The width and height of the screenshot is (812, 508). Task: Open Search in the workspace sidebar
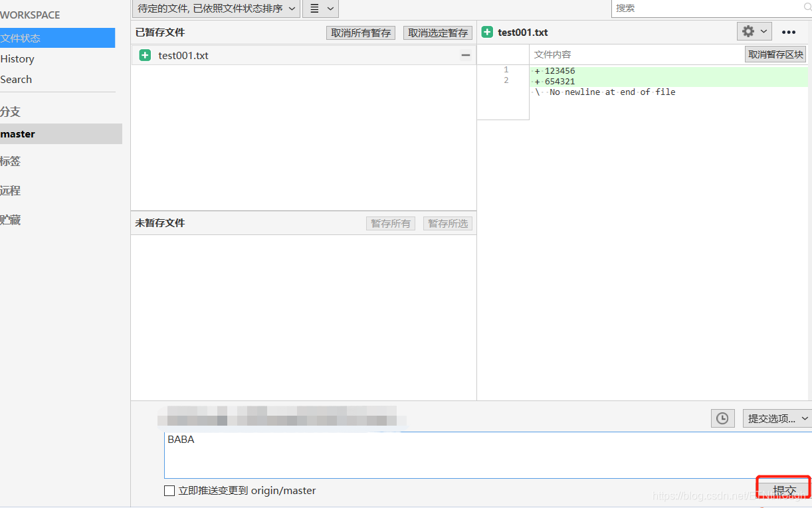tap(16, 79)
